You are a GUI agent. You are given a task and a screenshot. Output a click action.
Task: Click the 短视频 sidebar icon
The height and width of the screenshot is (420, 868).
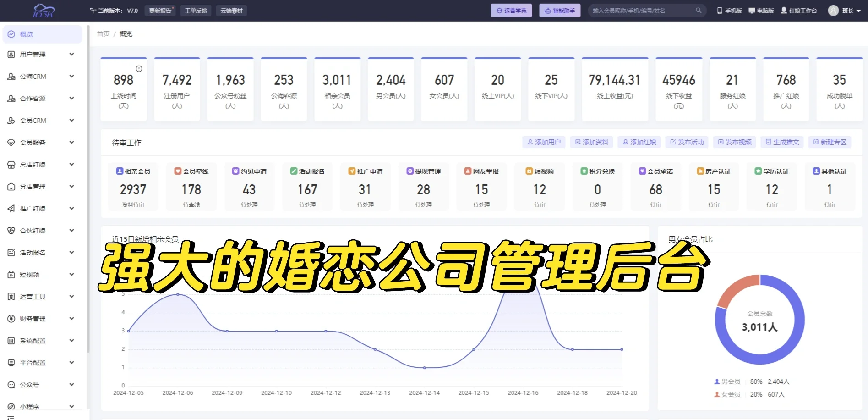[x=11, y=274]
